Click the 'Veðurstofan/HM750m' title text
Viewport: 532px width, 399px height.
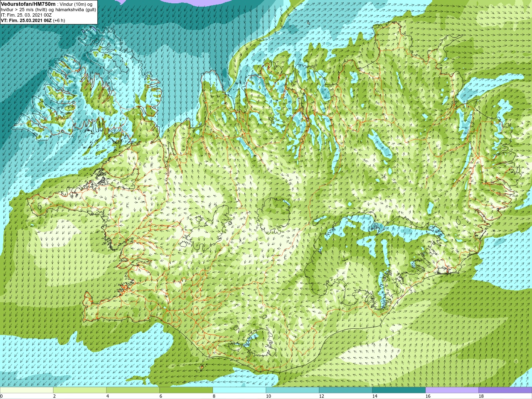(x=29, y=4)
